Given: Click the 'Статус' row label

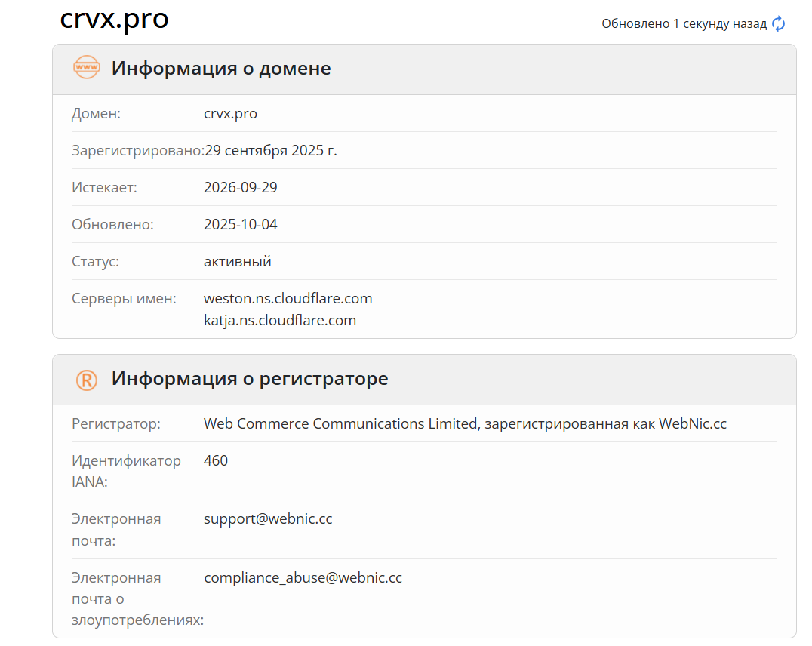Looking at the screenshot, I should [x=94, y=261].
